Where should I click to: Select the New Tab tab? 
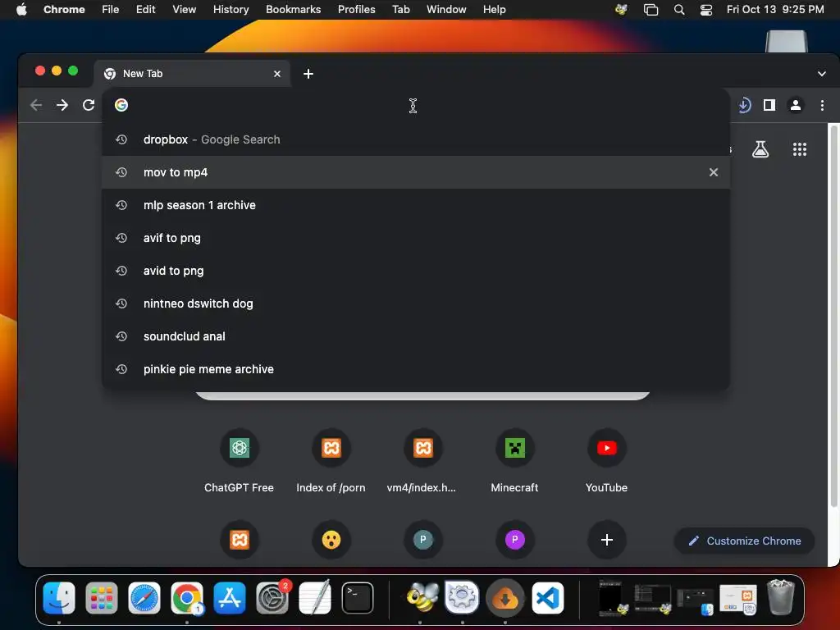point(192,74)
